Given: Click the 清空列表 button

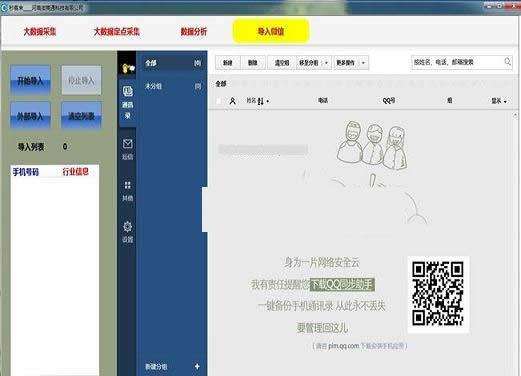Looking at the screenshot, I should [81, 116].
